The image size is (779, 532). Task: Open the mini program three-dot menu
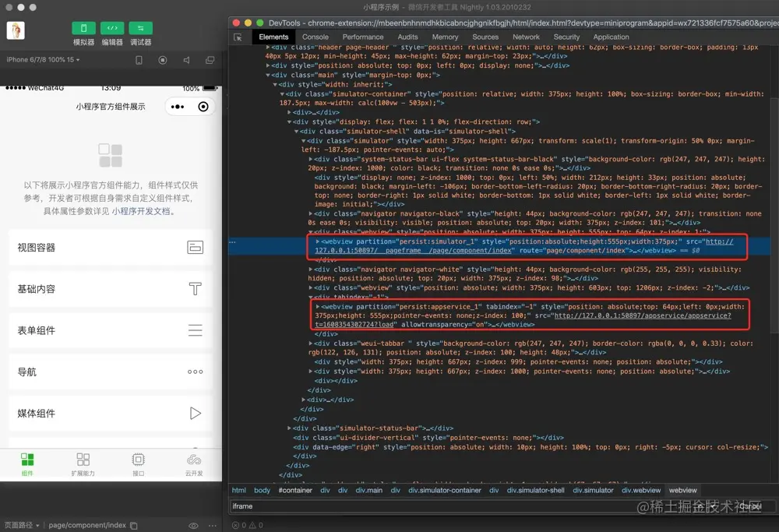coord(178,107)
